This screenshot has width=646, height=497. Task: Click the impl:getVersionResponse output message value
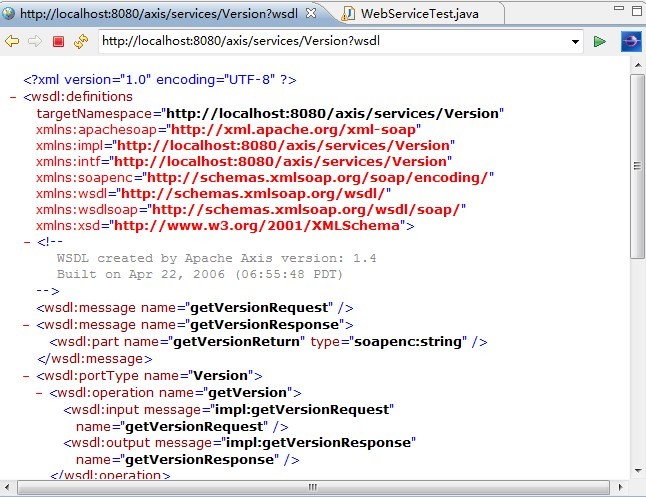[318, 443]
